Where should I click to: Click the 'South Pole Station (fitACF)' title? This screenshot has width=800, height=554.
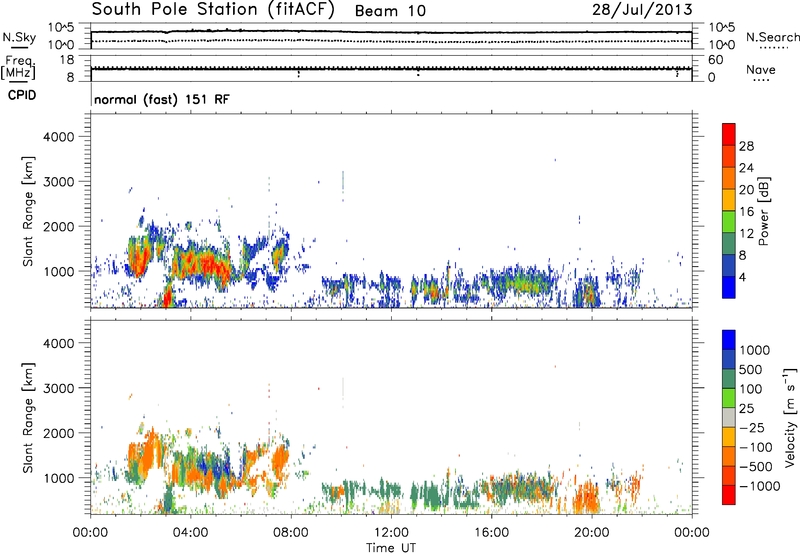point(213,10)
